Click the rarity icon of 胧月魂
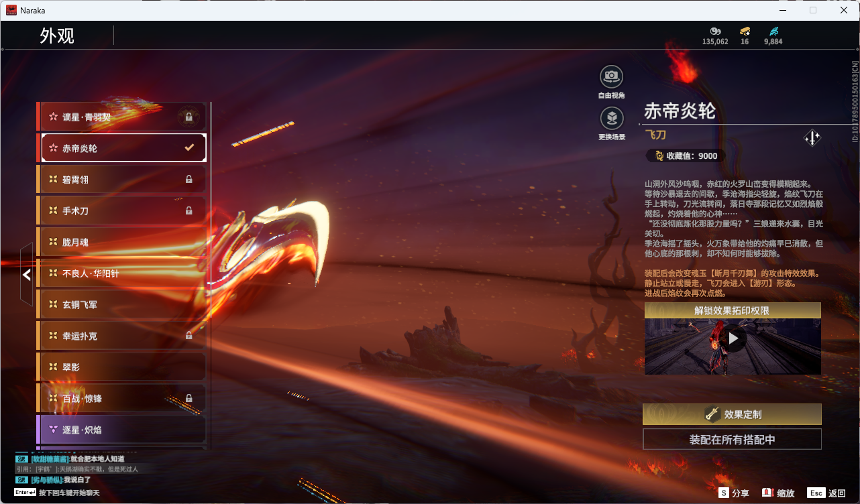Image resolution: width=860 pixels, height=504 pixels. point(53,242)
